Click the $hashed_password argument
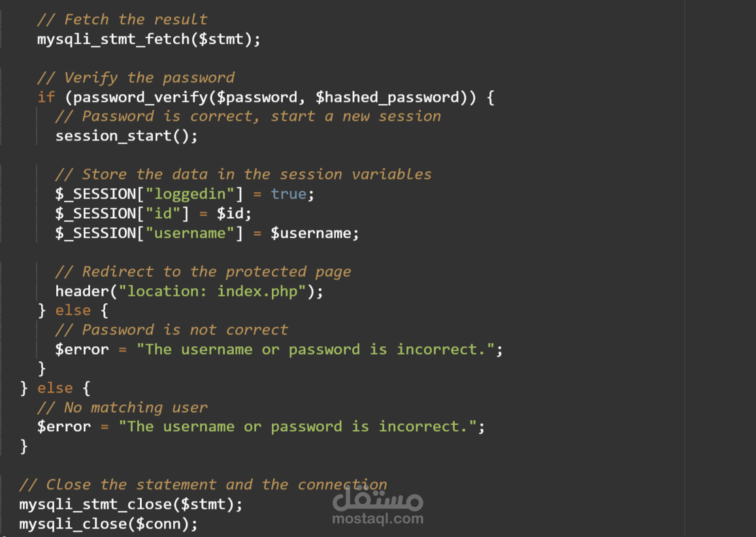 387,97
